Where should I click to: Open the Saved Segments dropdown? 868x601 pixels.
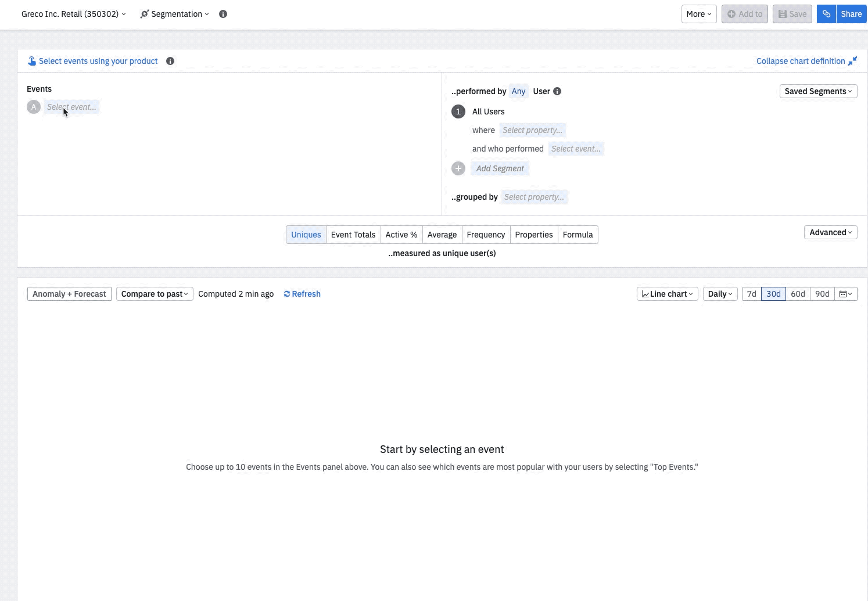coord(818,91)
